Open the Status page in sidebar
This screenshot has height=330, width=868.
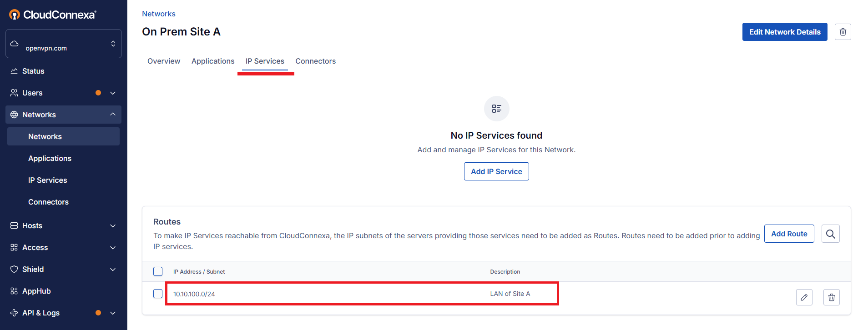tap(33, 71)
